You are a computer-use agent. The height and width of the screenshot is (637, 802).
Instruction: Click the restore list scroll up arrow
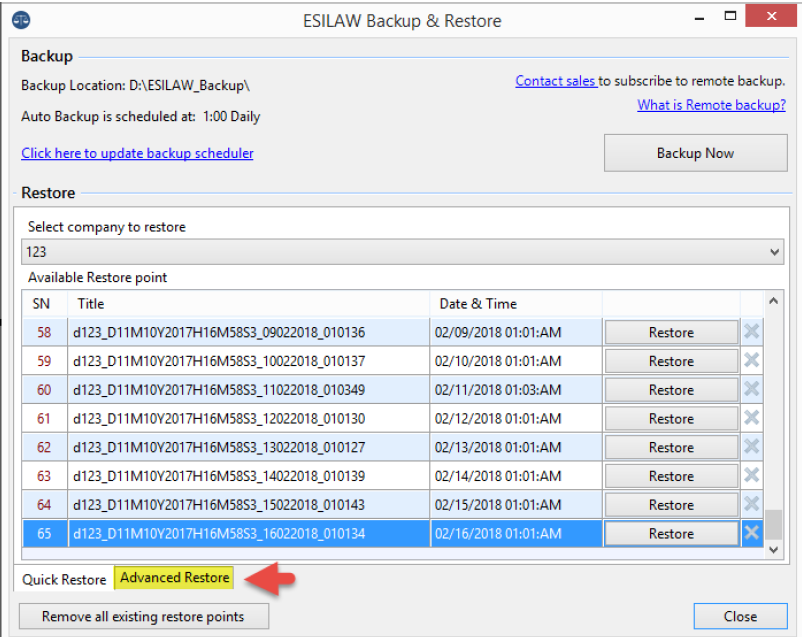(774, 301)
